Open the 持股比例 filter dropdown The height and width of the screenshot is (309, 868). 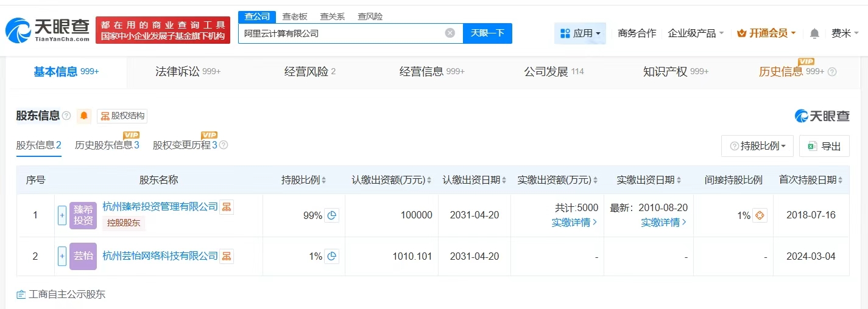[757, 146]
